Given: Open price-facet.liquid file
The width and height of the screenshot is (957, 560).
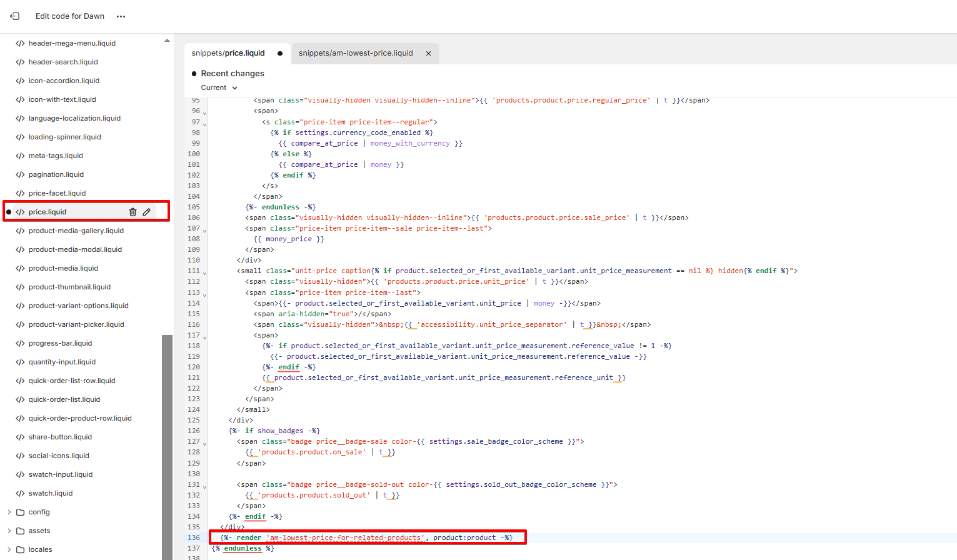Looking at the screenshot, I should (x=57, y=193).
